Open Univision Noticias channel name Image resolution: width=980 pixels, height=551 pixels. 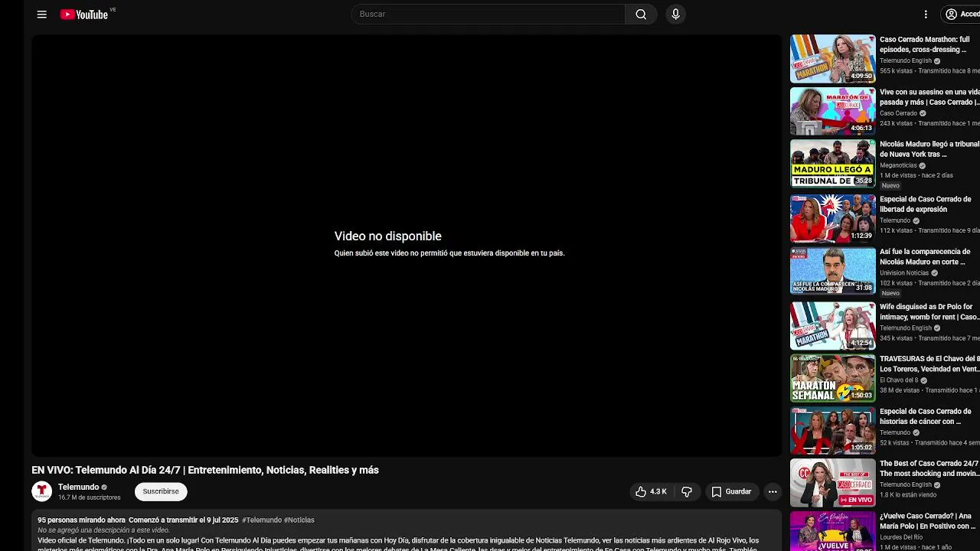(x=904, y=272)
